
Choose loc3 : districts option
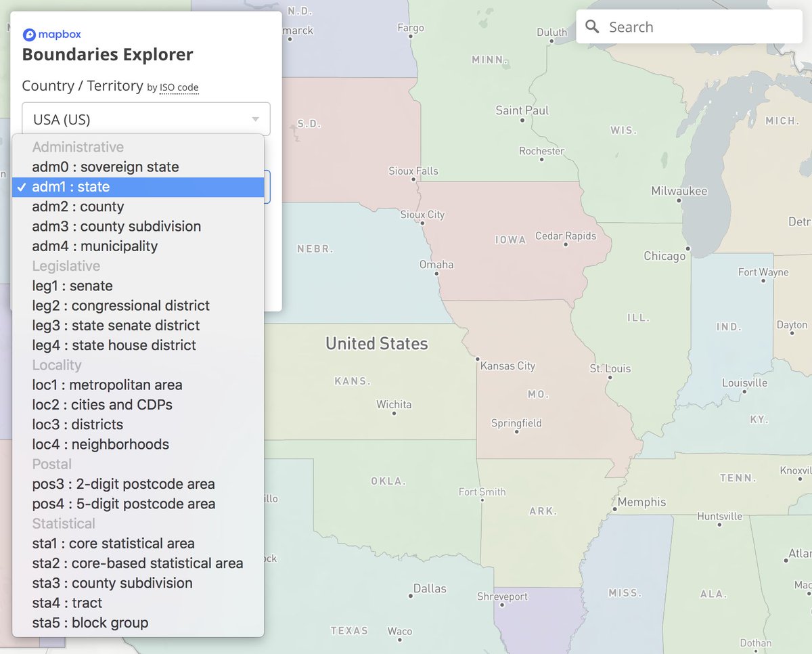(x=138, y=424)
